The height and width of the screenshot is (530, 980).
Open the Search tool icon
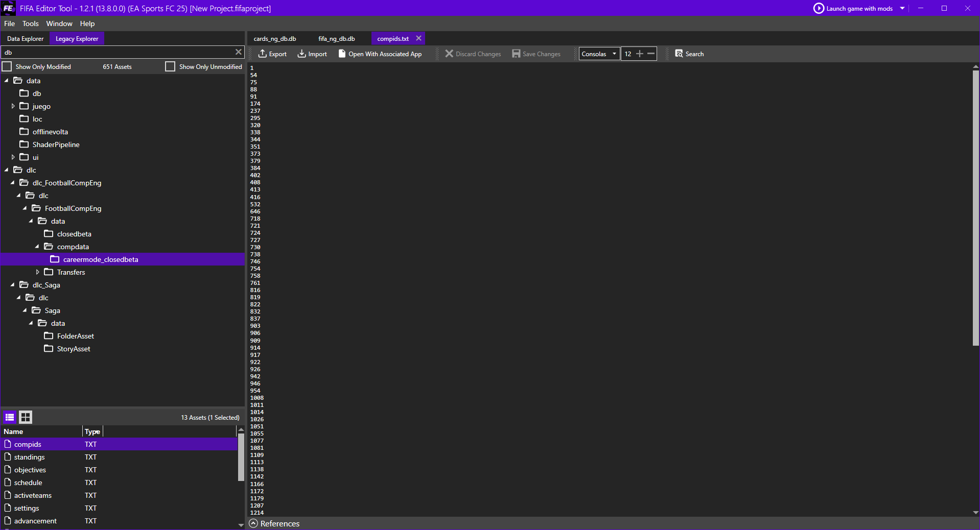[x=679, y=54]
